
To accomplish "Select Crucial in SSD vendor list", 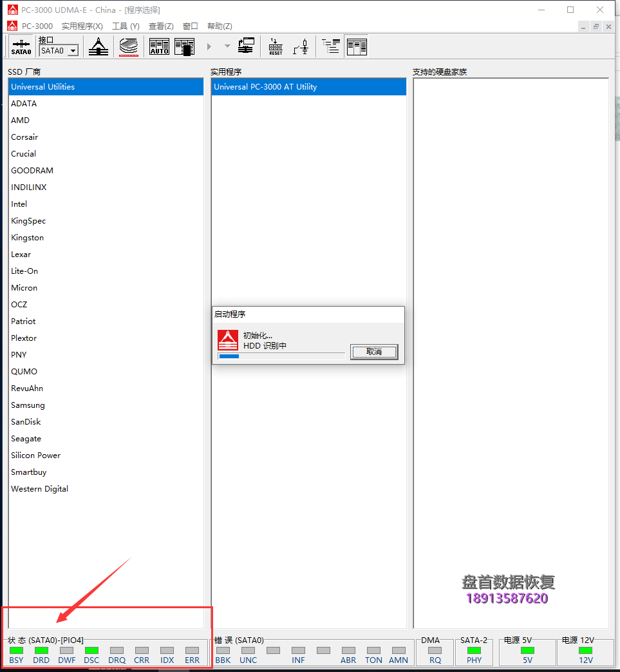I will pyautogui.click(x=106, y=153).
